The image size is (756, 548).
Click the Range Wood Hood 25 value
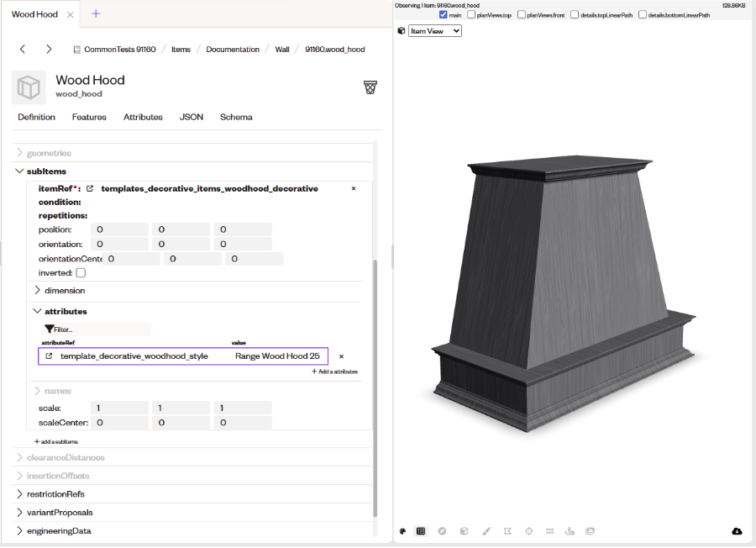(x=277, y=356)
